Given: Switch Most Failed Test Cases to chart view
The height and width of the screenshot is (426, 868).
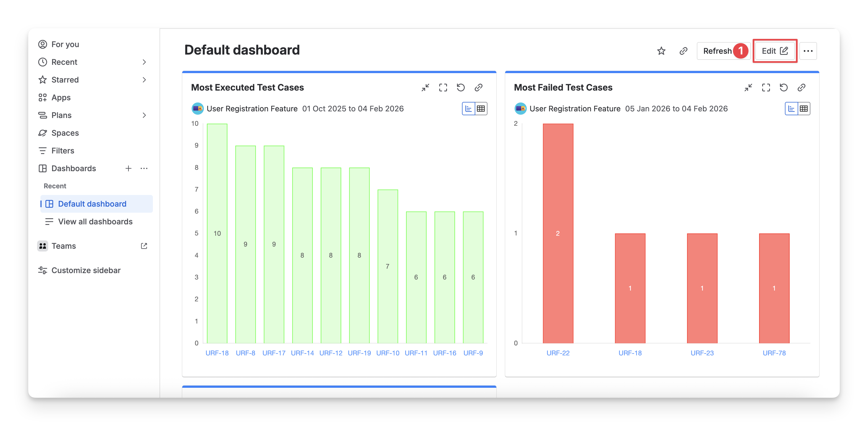Looking at the screenshot, I should [791, 109].
